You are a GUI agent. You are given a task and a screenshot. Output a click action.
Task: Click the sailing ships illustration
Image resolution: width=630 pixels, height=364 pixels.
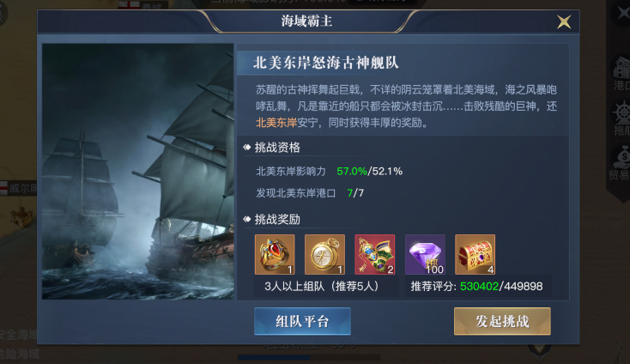(138, 172)
